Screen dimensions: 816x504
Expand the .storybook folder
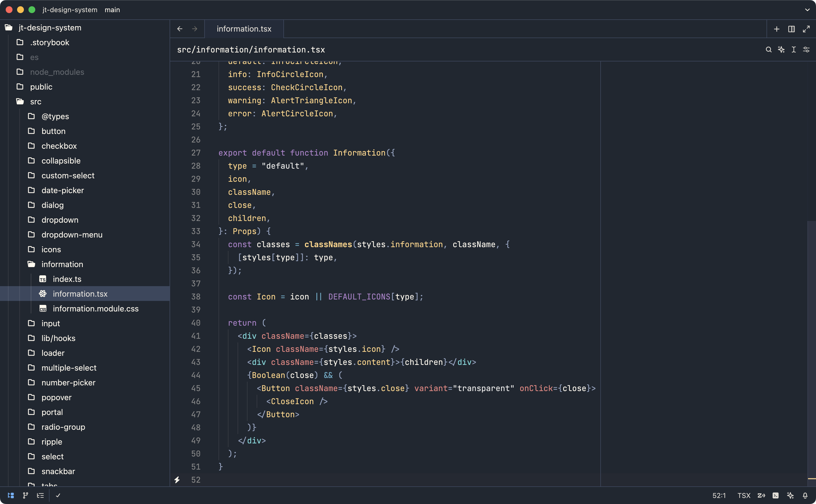click(x=85, y=42)
